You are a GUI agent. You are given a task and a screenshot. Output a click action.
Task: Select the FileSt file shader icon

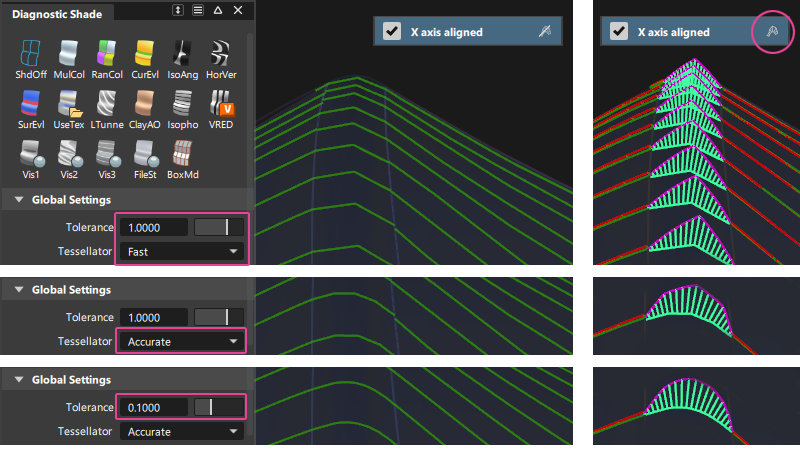tap(145, 159)
